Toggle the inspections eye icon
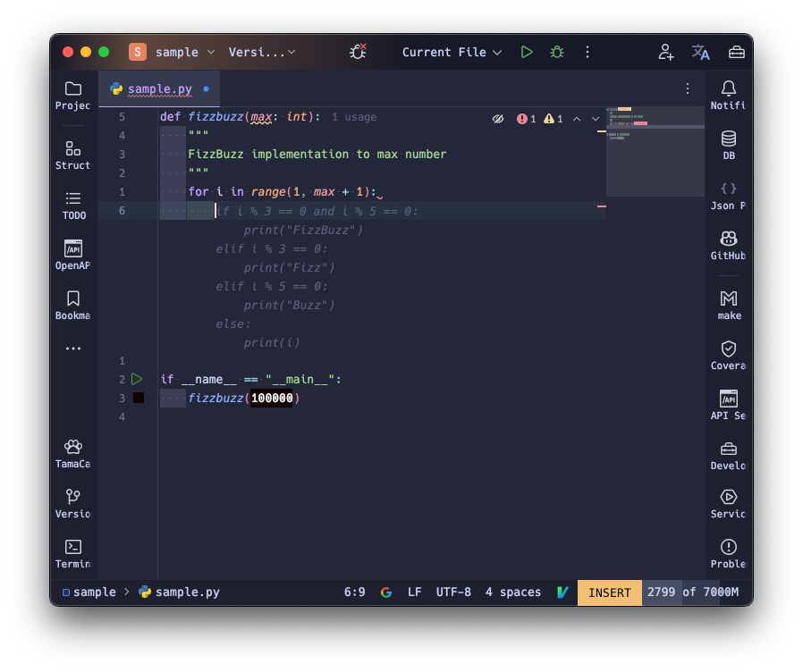 498,118
